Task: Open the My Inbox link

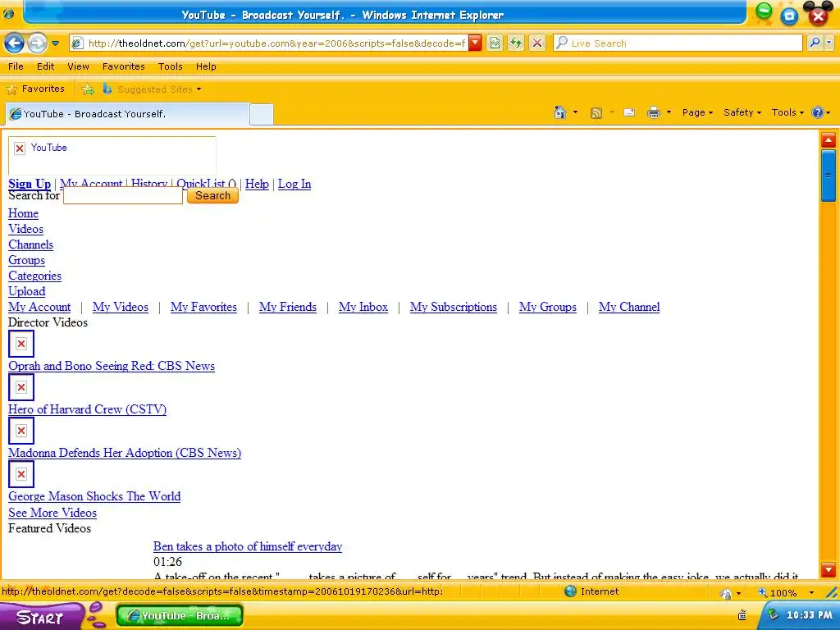Action: pyautogui.click(x=363, y=307)
